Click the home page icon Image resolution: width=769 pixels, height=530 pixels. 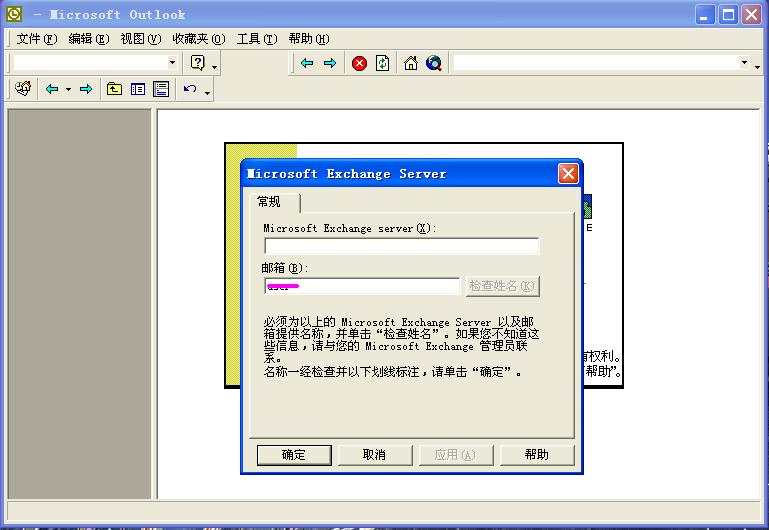[x=410, y=63]
